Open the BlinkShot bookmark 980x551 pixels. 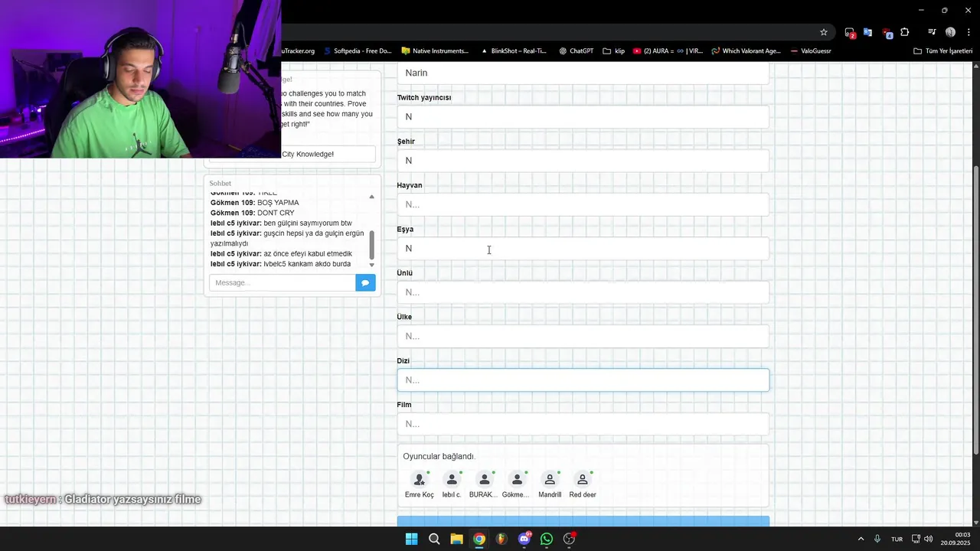point(513,51)
